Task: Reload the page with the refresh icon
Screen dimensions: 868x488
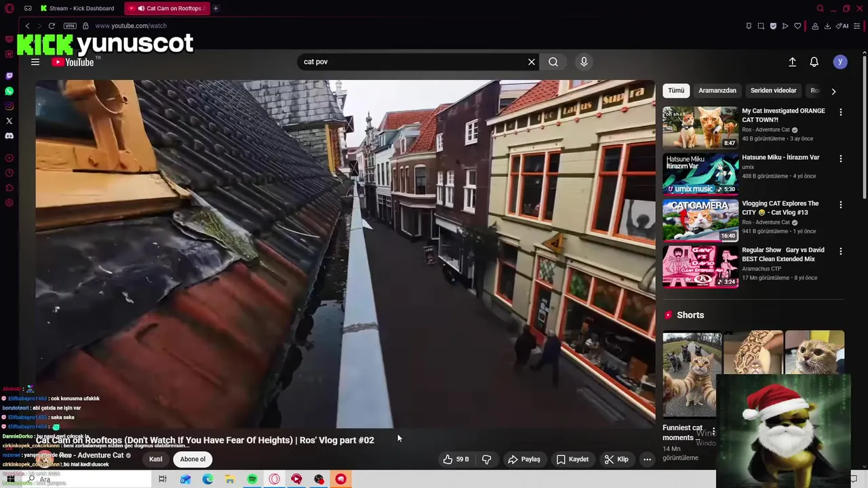Action: pos(52,26)
